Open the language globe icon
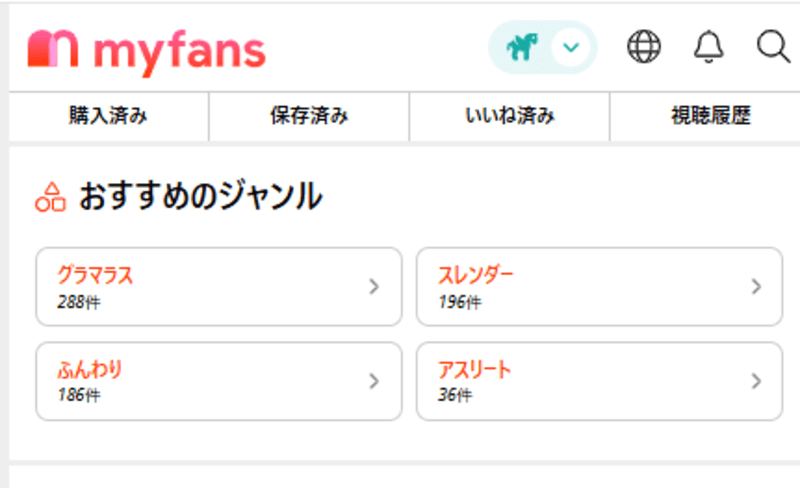 (644, 47)
